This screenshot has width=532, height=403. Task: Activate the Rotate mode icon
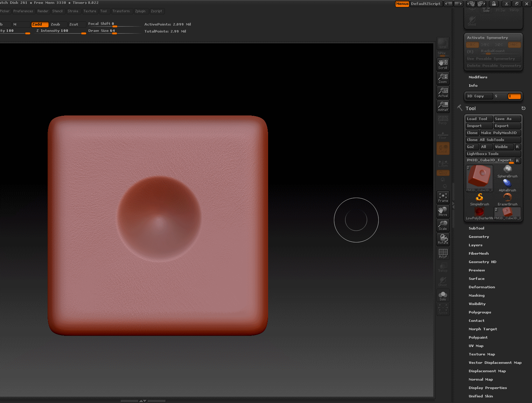coord(443,239)
